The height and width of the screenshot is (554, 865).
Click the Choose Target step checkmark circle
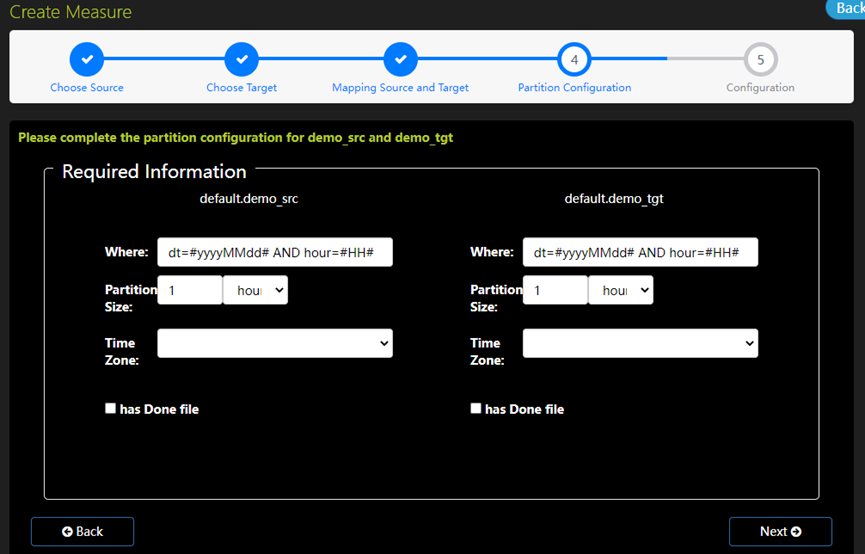pyautogui.click(x=242, y=59)
